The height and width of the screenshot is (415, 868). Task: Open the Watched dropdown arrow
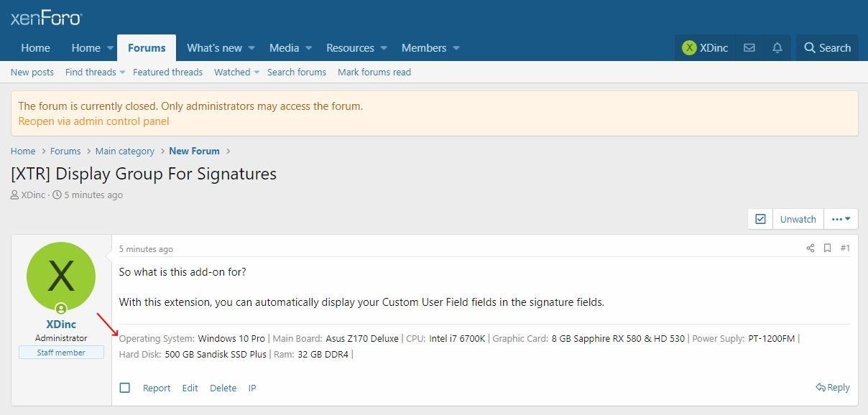(257, 73)
